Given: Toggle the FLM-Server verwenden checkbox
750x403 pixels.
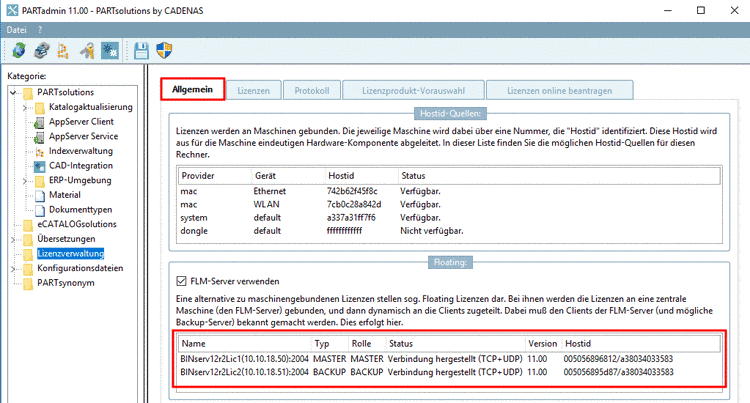Looking at the screenshot, I should point(181,281).
